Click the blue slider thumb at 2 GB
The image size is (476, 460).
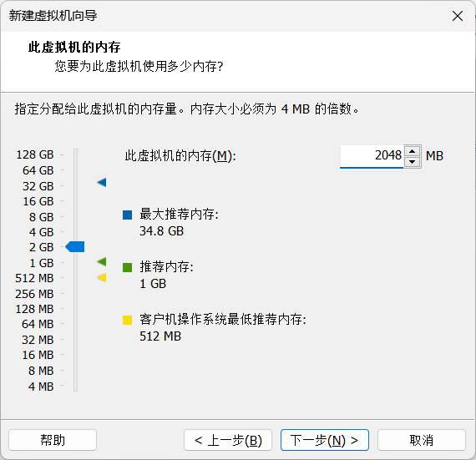(x=75, y=246)
